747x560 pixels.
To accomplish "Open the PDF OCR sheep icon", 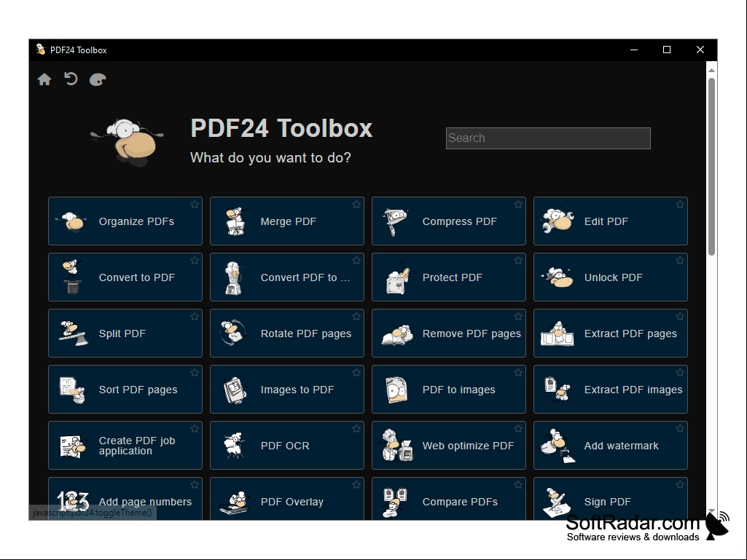I will (x=233, y=446).
